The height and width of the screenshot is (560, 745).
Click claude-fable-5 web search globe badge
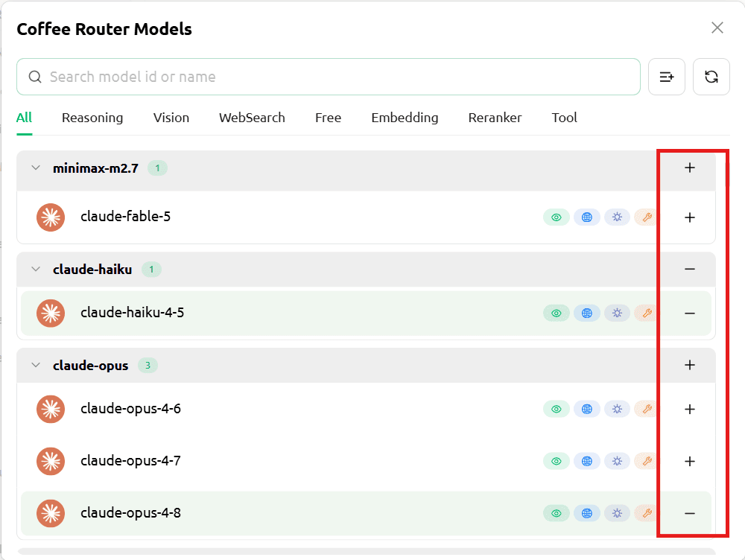coord(587,217)
